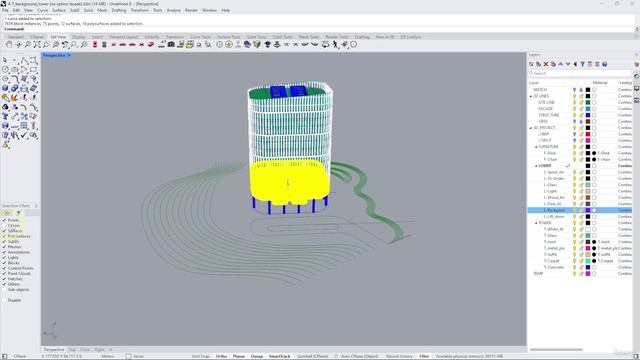
Task: Toggle Osnap in the status bar
Action: tap(257, 356)
